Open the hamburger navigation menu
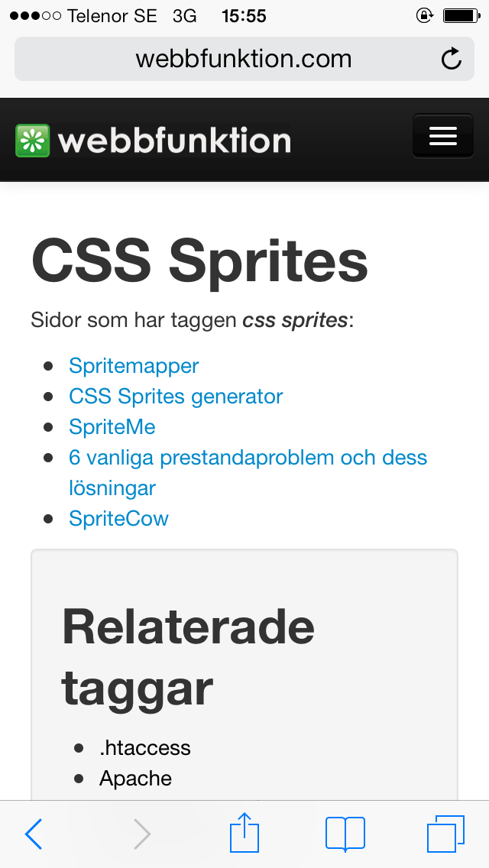 pyautogui.click(x=442, y=136)
